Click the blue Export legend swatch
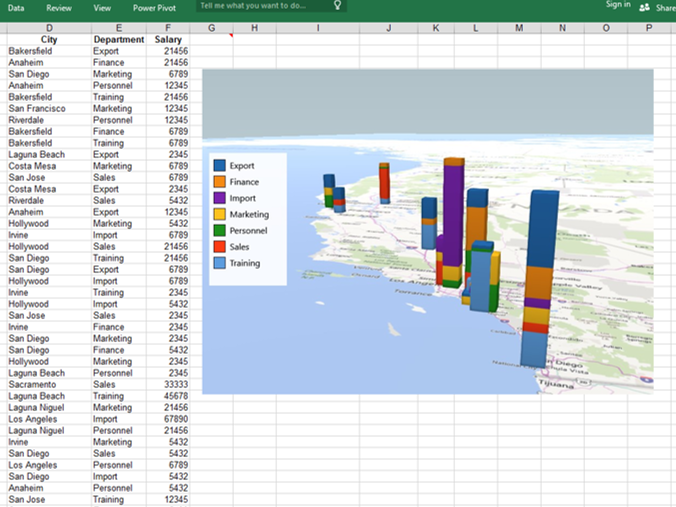 (x=219, y=166)
